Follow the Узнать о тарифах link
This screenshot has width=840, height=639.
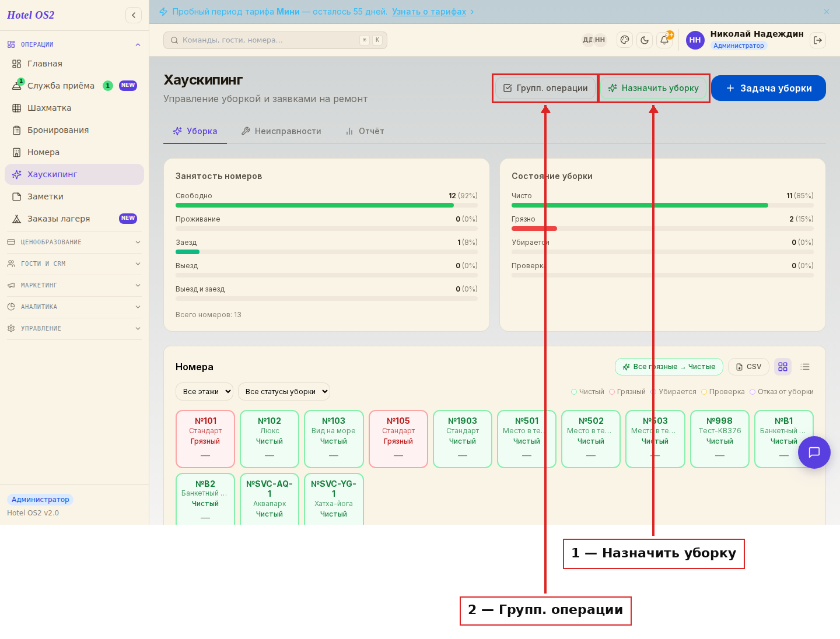[429, 12]
